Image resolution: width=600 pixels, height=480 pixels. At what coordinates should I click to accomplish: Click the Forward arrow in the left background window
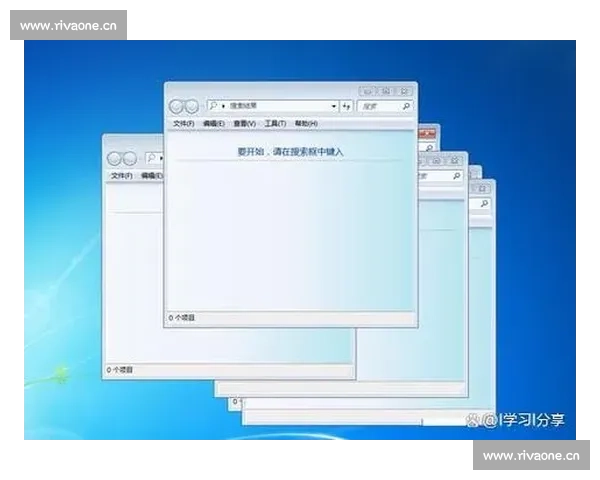click(x=130, y=158)
